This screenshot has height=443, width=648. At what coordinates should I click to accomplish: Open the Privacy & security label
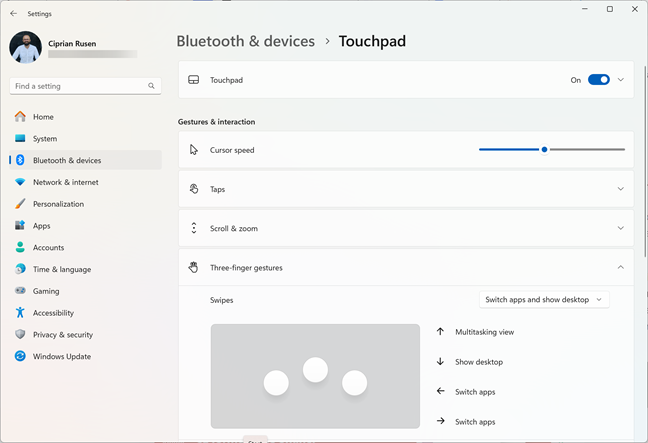click(x=63, y=334)
